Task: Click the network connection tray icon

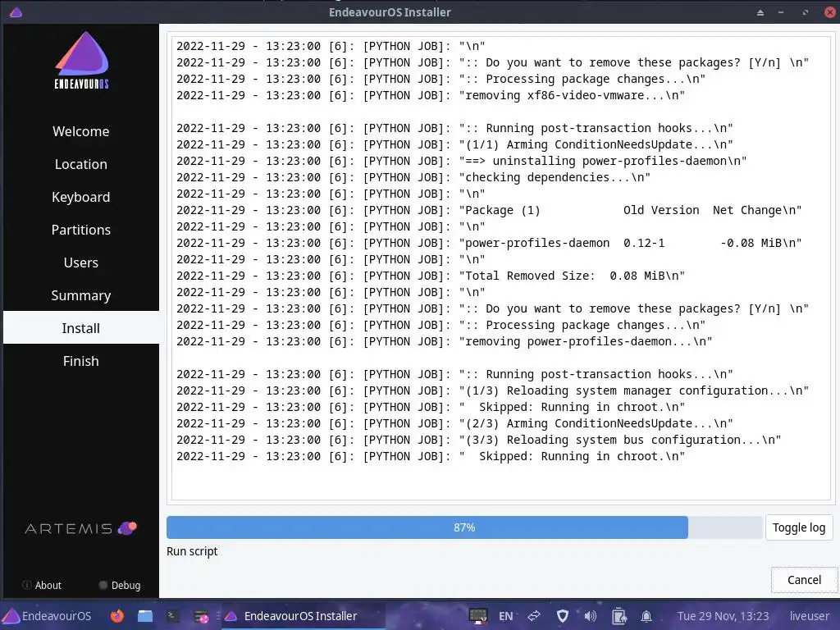Action: point(534,616)
